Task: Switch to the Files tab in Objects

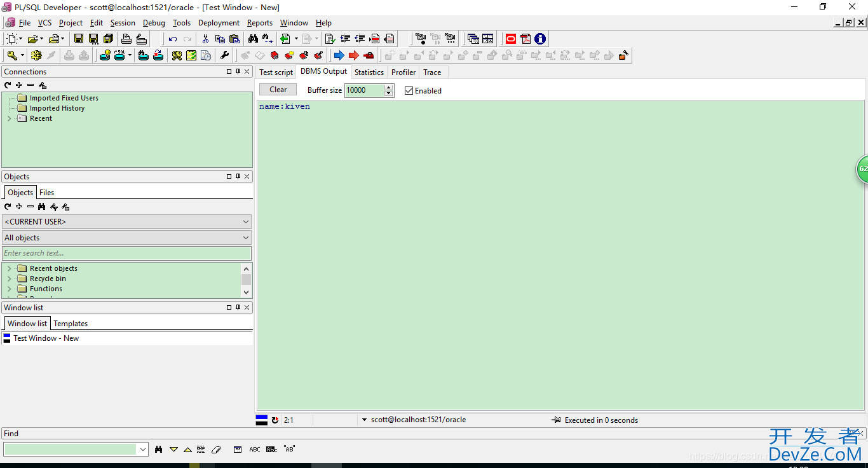Action: click(x=47, y=193)
